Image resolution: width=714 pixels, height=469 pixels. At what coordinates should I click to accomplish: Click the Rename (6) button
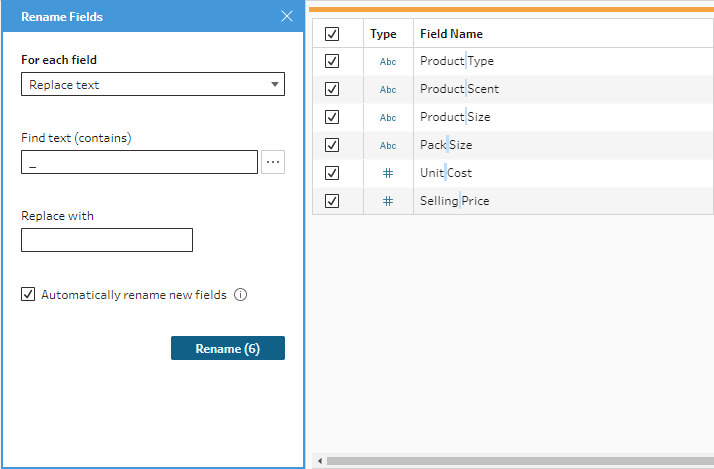tap(228, 348)
